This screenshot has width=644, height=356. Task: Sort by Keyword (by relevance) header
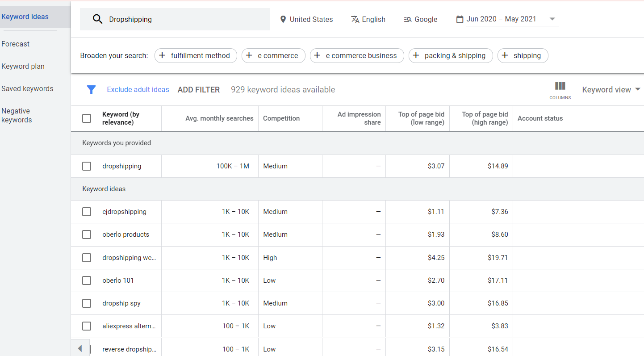coord(121,118)
